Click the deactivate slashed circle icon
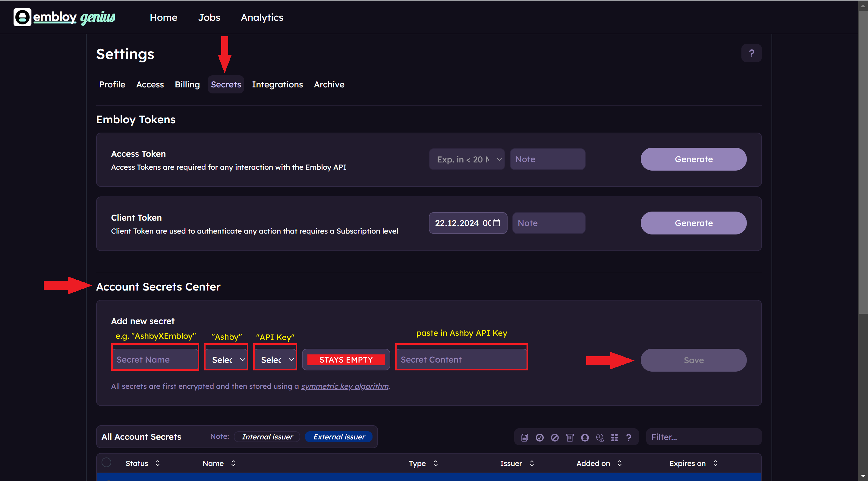This screenshot has width=868, height=481. pyautogui.click(x=555, y=437)
